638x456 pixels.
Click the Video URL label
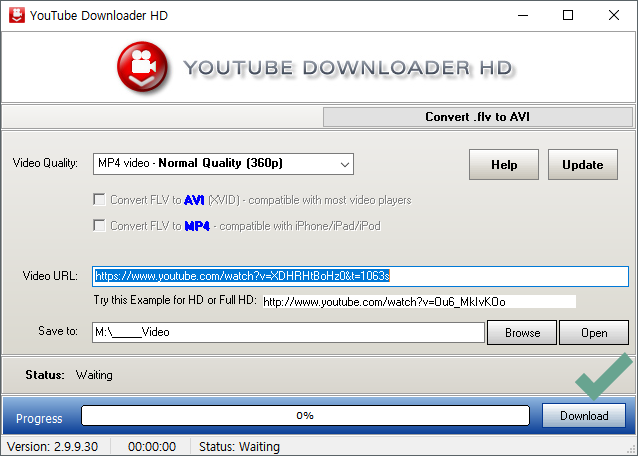tap(50, 276)
